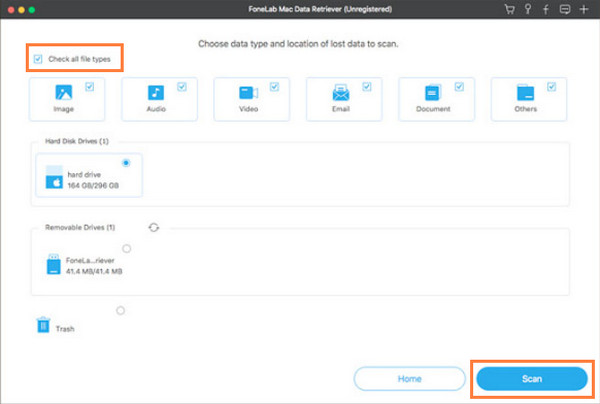The height and width of the screenshot is (404, 600).
Task: Uncheck the Check all file types box
Action: point(38,59)
